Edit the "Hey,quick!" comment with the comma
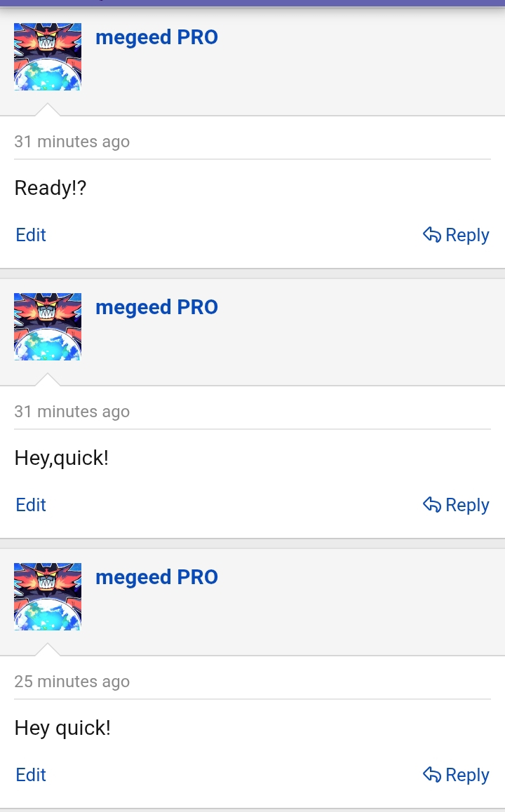Viewport: 505px width, 812px height. pyautogui.click(x=31, y=505)
